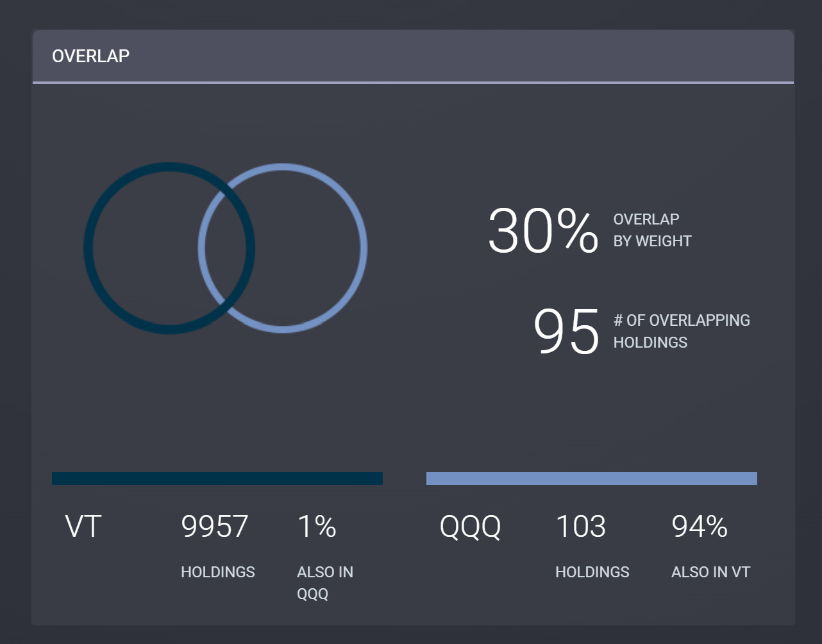This screenshot has height=644, width=822.
Task: Click the 1% value
Action: pos(317,527)
